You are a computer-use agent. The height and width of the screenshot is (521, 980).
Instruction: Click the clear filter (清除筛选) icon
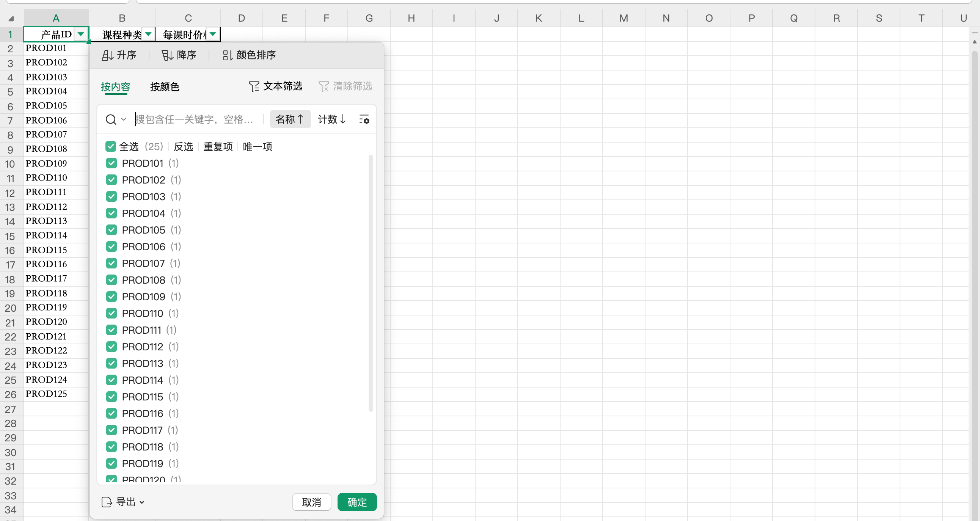[324, 87]
